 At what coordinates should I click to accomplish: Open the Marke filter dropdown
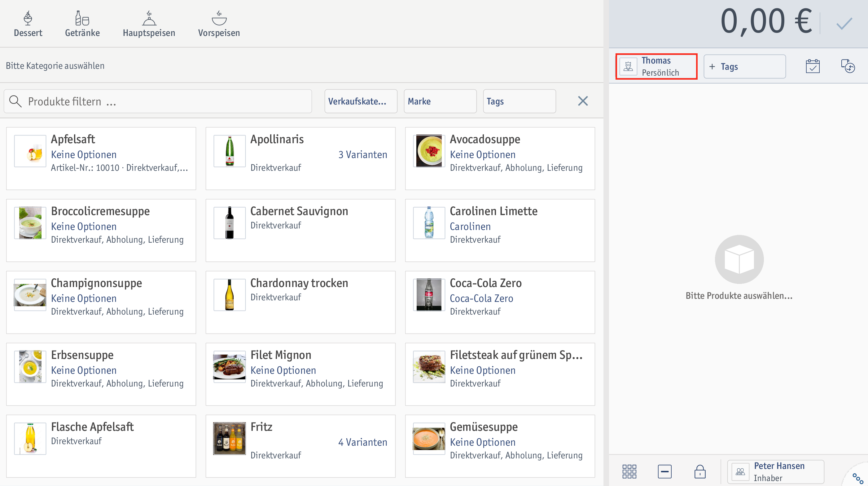[x=440, y=101]
